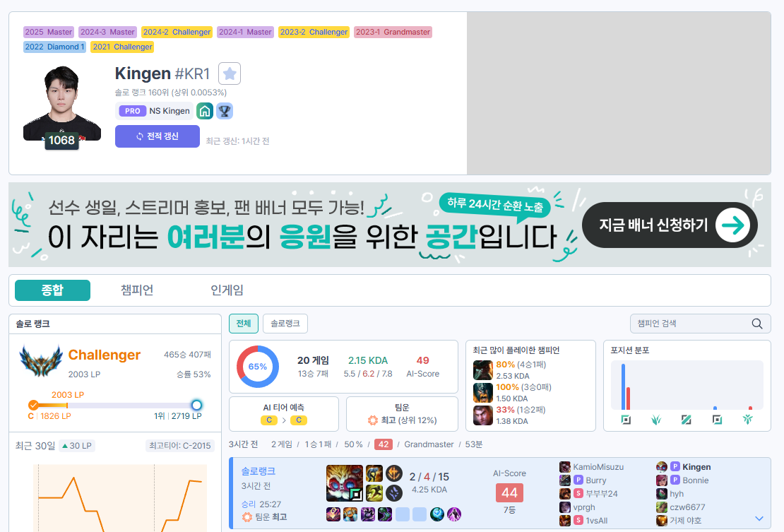Viewport: 784px width, 532px height.
Task: Select the mid lane position icon
Action: coord(687,420)
